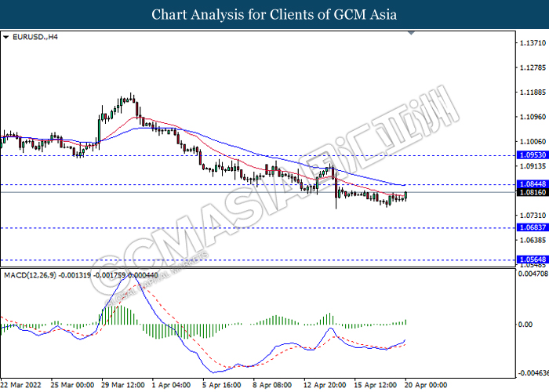Click the 1.09135 price scale value
The height and width of the screenshot is (392, 549).
533,166
